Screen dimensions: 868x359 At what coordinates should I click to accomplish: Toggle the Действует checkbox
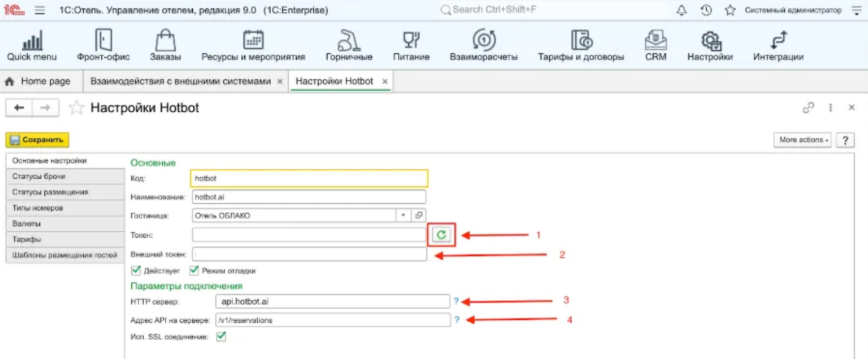136,270
